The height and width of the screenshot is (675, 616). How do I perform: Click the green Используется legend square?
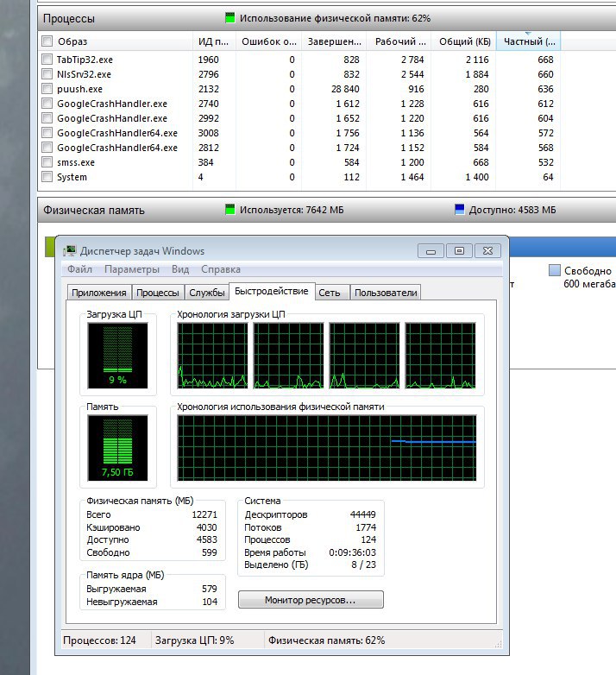point(230,210)
